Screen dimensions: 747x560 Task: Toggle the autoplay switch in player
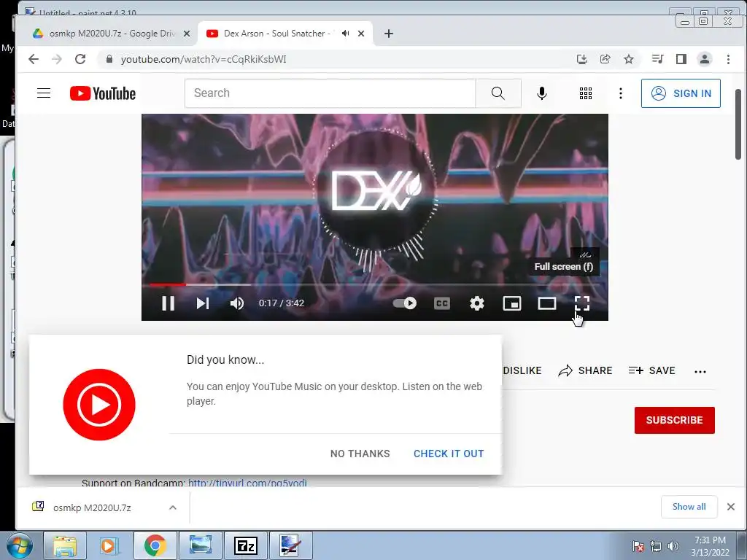404,303
